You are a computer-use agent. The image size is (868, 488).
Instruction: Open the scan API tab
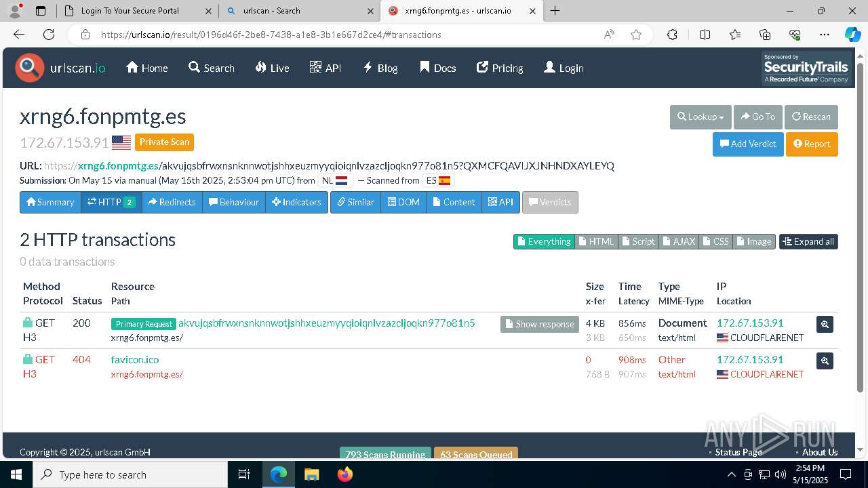pyautogui.click(x=501, y=202)
